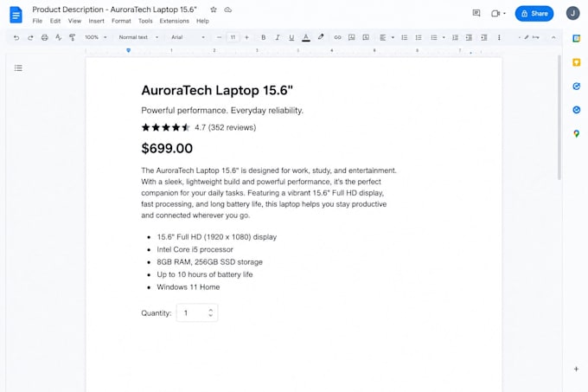
Task: Decrease the indent
Action: pyautogui.click(x=470, y=37)
